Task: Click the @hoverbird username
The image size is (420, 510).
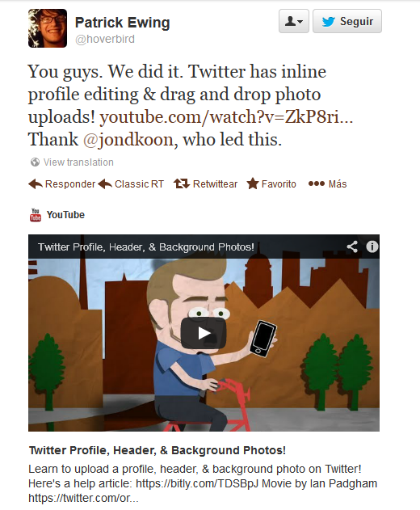Action: pyautogui.click(x=105, y=39)
